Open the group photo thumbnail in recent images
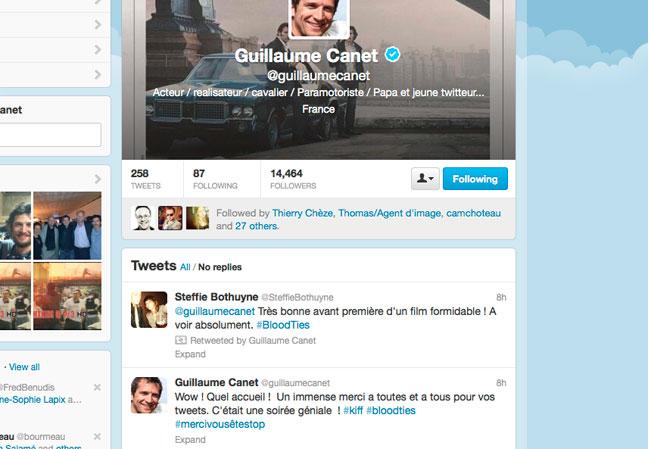This screenshot has width=648, height=449. tap(67, 226)
